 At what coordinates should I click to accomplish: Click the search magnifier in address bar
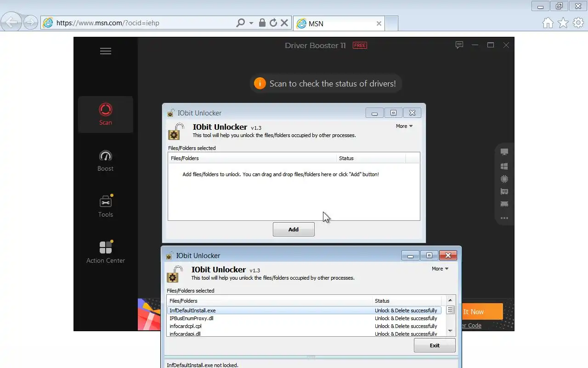240,23
